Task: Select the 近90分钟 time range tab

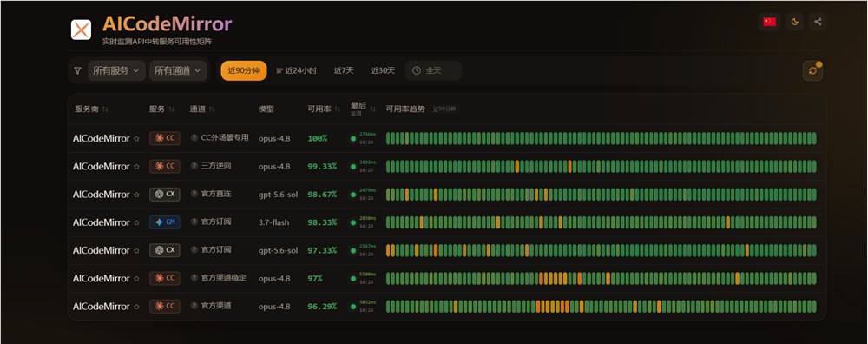Action: 244,71
